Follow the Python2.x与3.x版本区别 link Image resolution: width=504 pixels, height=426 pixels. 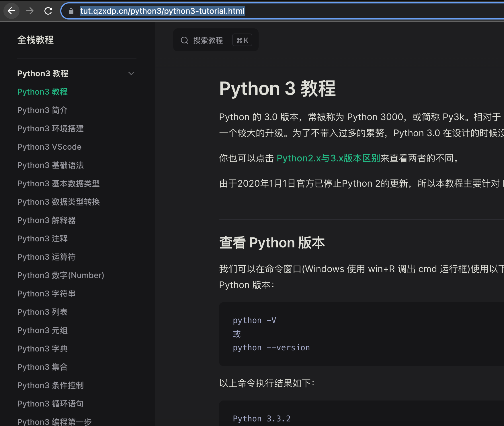tap(328, 158)
